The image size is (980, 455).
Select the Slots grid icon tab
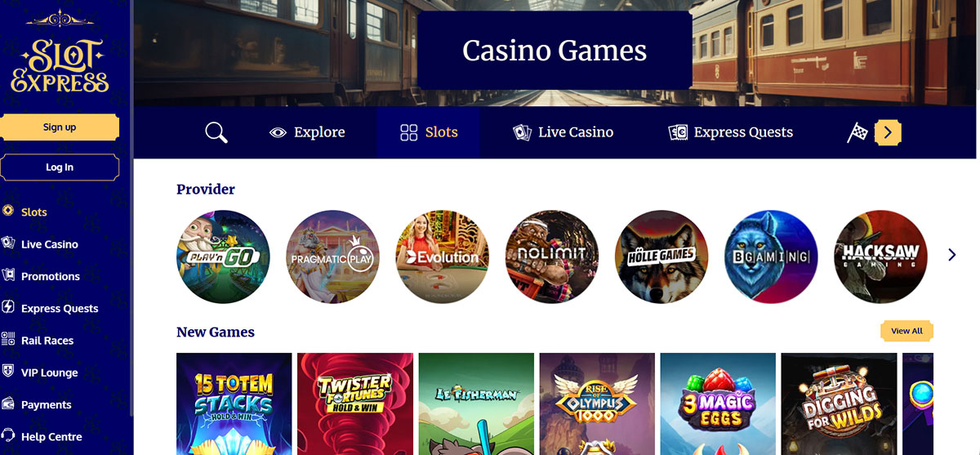(x=429, y=132)
